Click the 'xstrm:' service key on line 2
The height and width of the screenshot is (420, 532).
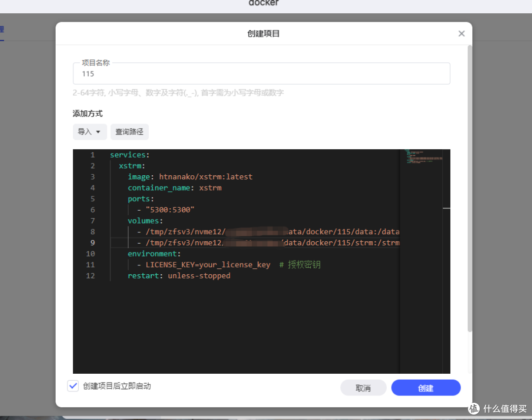(x=132, y=166)
